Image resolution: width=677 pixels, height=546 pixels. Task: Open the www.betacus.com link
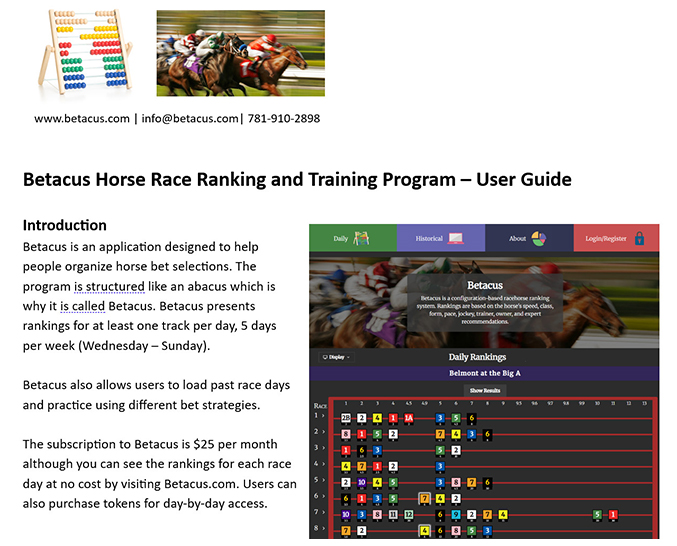82,119
